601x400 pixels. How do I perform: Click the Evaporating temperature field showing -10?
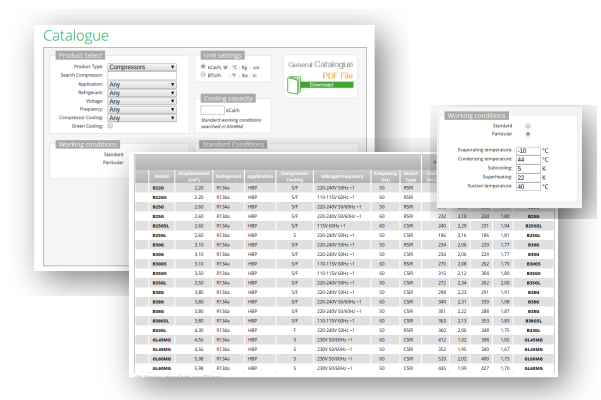(x=528, y=151)
